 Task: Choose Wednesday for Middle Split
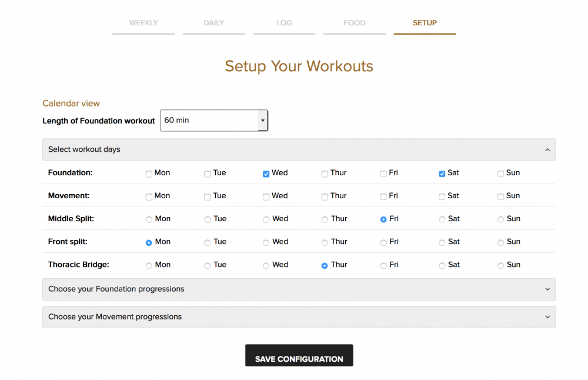pyautogui.click(x=266, y=219)
